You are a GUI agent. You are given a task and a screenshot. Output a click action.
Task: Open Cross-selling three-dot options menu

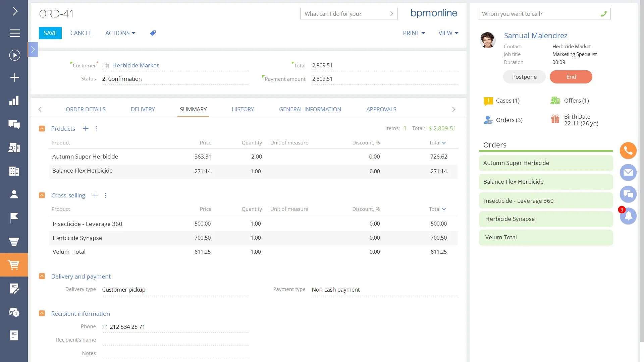pos(106,195)
